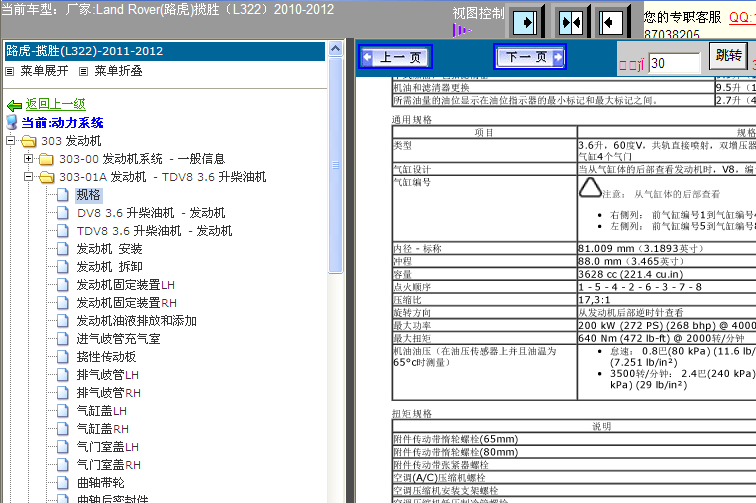Click the 点火顺序 value 1-5-4-2-6-3-7-8

coord(640,287)
